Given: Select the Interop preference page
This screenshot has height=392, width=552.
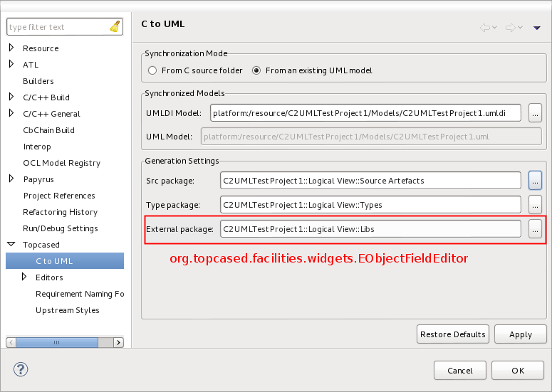Looking at the screenshot, I should pyautogui.click(x=37, y=147).
